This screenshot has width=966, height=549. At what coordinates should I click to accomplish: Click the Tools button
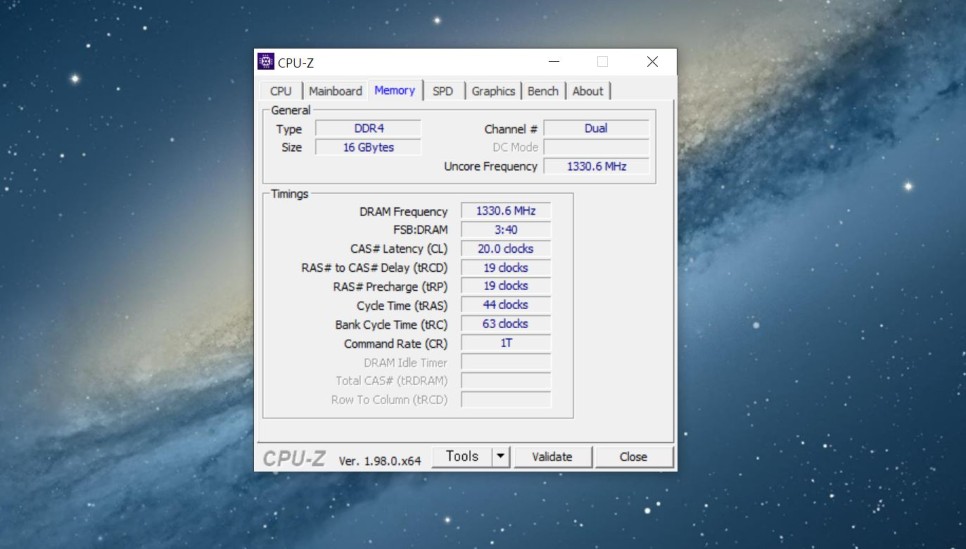coord(462,457)
